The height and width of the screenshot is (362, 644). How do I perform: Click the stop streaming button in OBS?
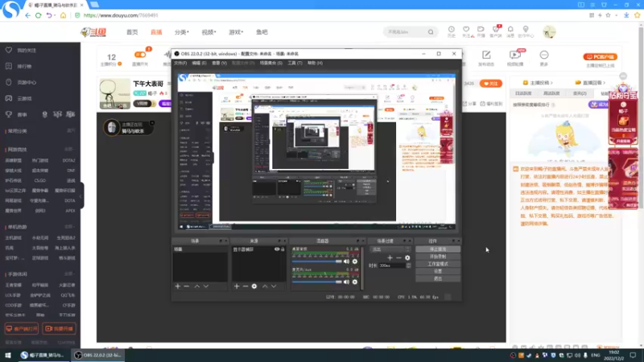point(438,249)
